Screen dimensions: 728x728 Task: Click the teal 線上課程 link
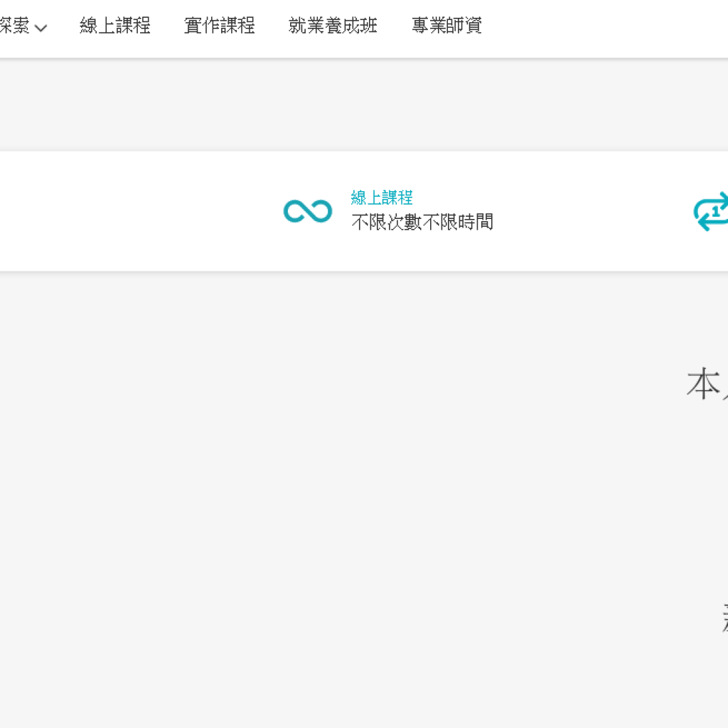382,198
